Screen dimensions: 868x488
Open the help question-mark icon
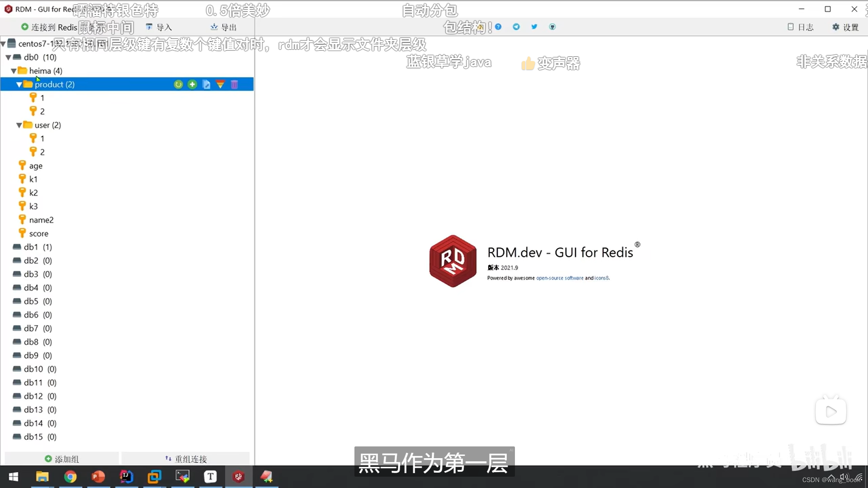point(498,27)
